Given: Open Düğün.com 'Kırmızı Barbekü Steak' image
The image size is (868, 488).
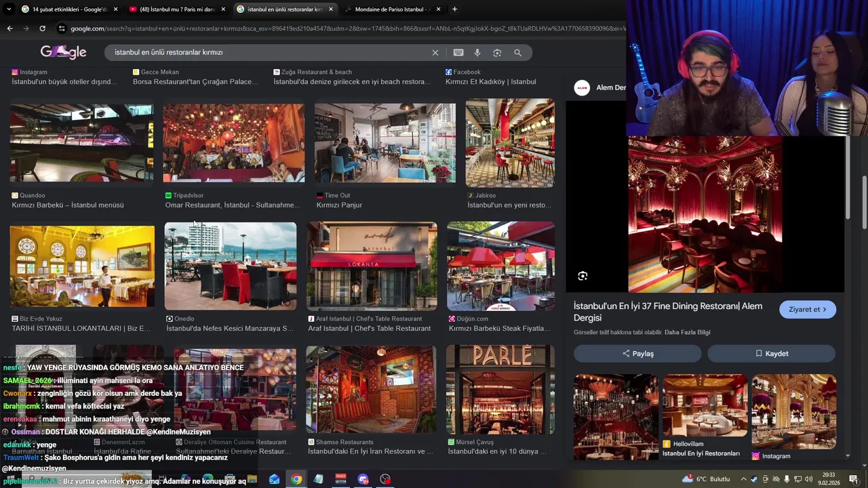Looking at the screenshot, I should [500, 266].
